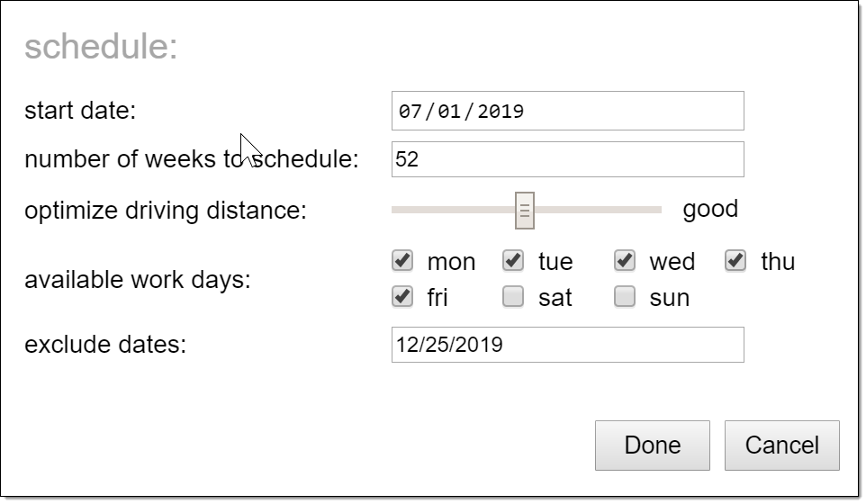Uncheck the thu checkbox
This screenshot has height=504, width=866.
(x=736, y=261)
